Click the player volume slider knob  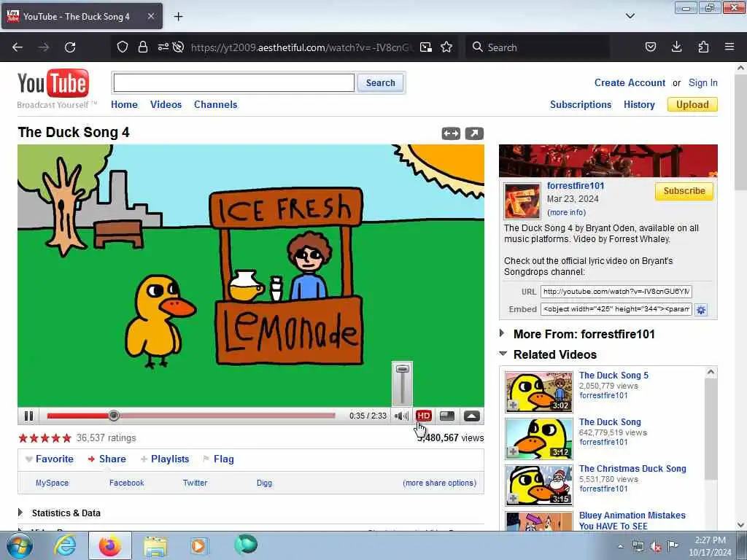403,369
